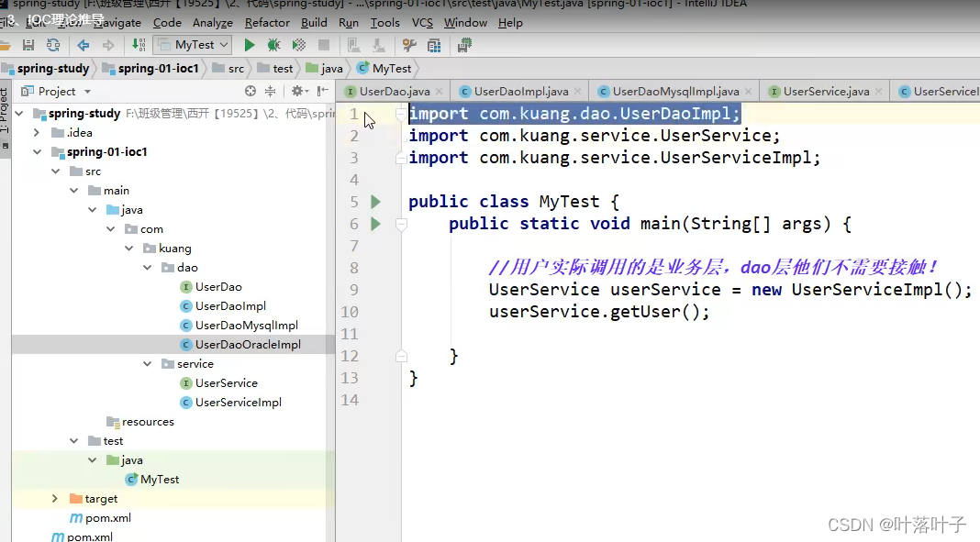Image resolution: width=980 pixels, height=542 pixels.
Task: Open the Project view selector dropdown
Action: (57, 91)
